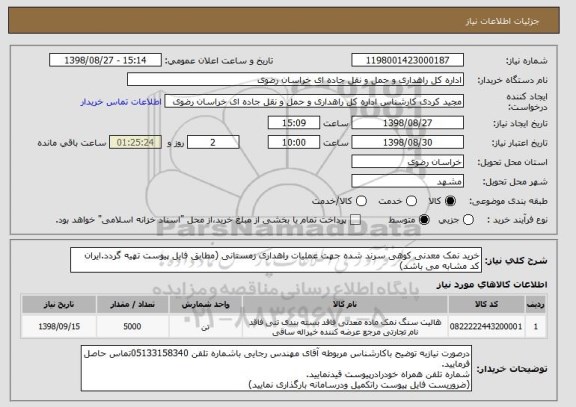
Task: Click the creation date field 1398/08/27
Action: point(407,123)
